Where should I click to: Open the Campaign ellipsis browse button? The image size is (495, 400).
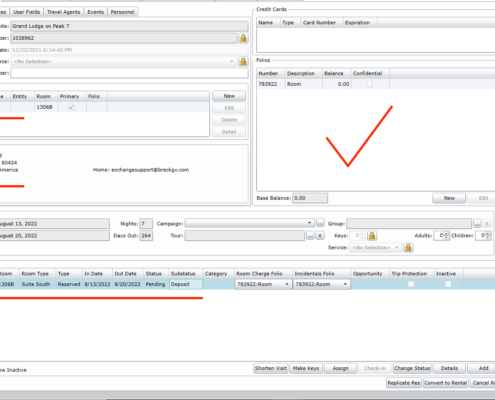320,223
